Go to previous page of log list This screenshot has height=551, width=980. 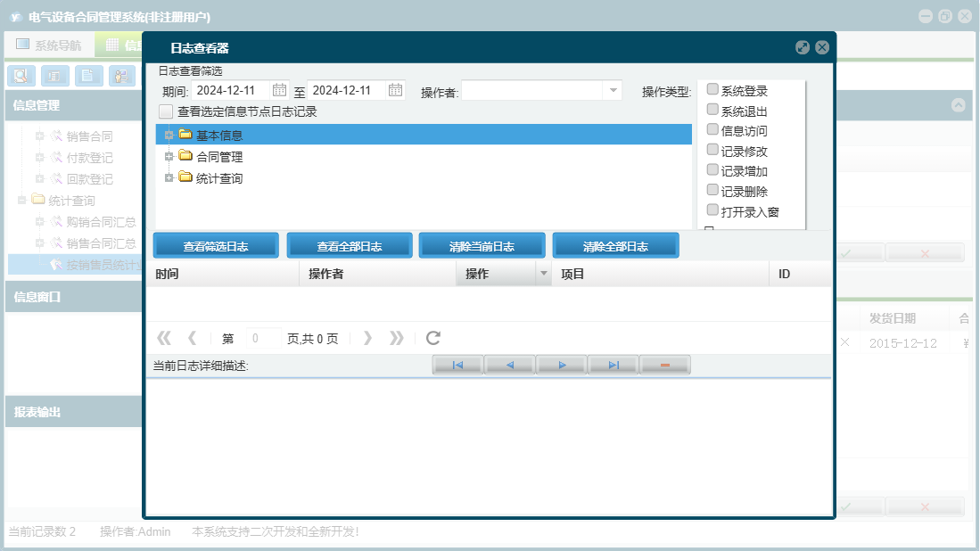[193, 338]
